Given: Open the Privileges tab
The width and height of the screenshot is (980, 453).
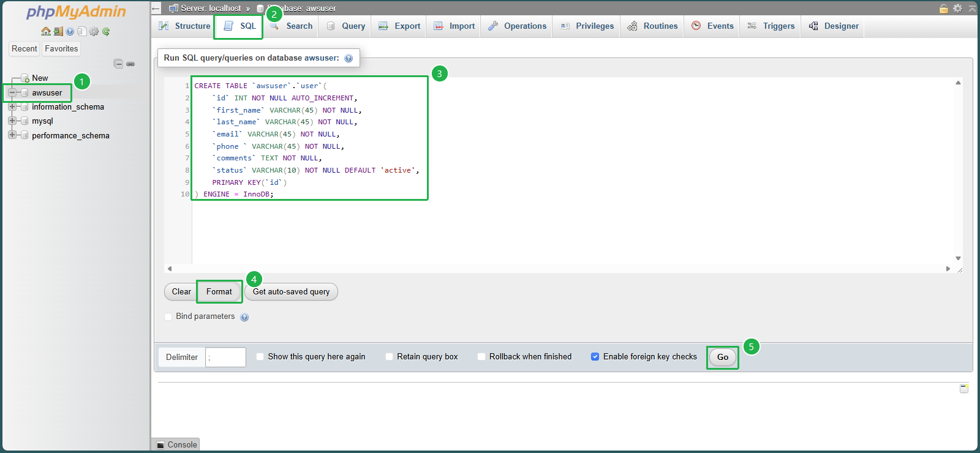Looking at the screenshot, I should (x=587, y=26).
